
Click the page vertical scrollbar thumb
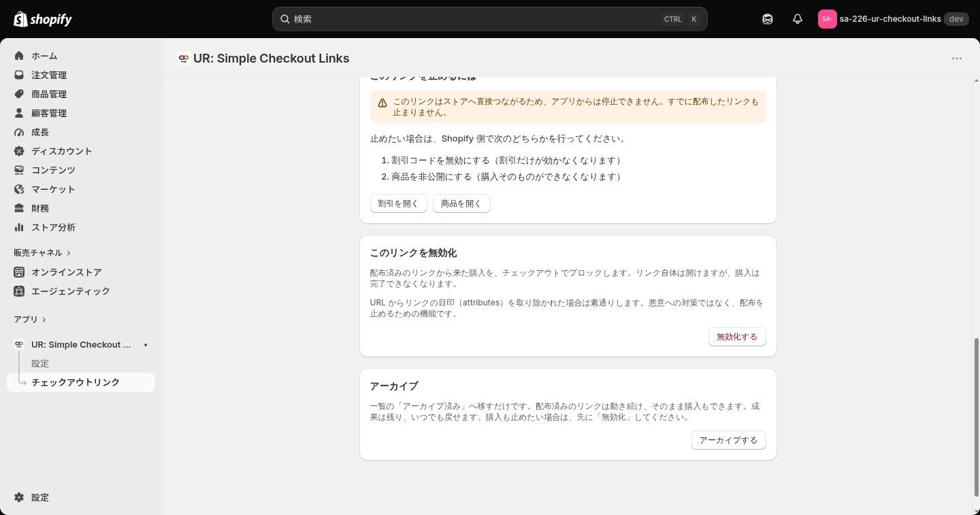point(977,417)
